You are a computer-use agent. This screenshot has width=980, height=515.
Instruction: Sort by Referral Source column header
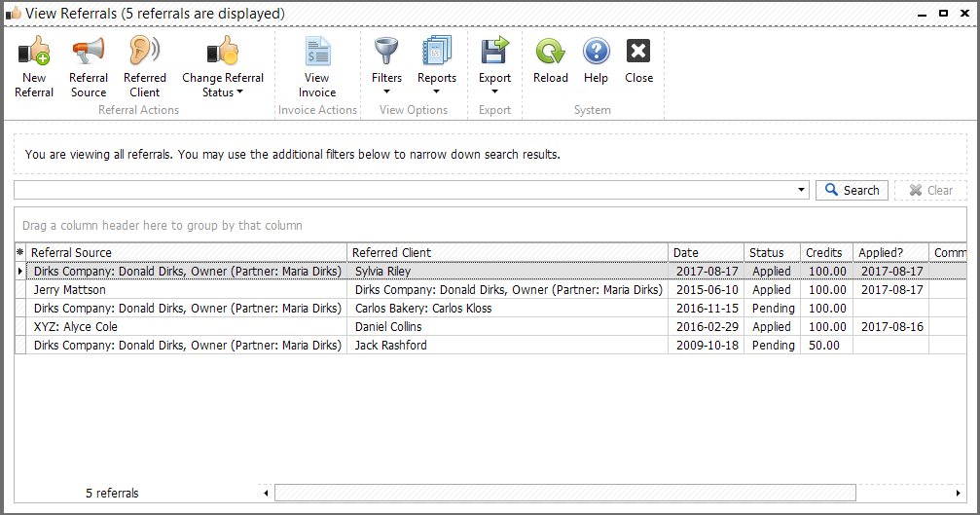(186, 252)
